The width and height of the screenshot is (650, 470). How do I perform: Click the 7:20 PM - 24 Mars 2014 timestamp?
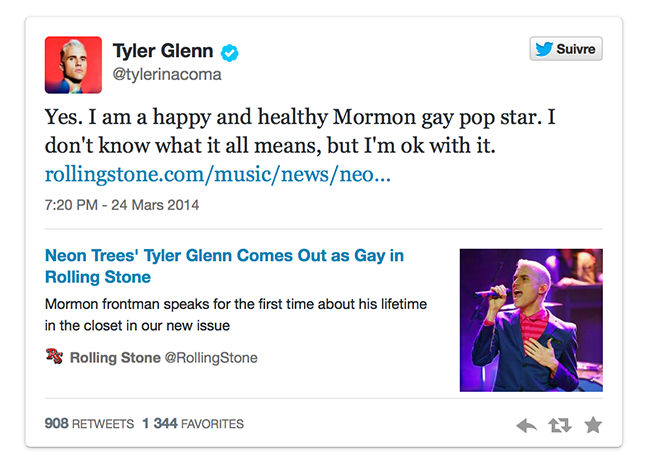[x=122, y=205]
